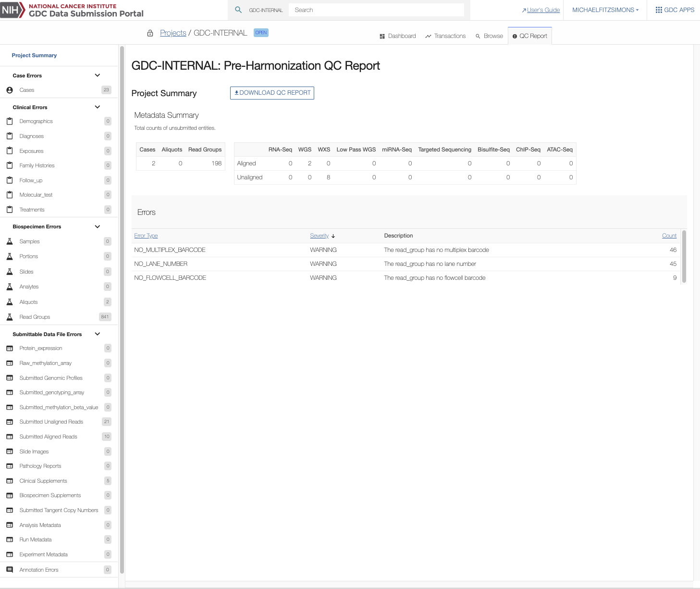Viewport: 700px width, 589px height.
Task: Click the Cases person icon in sidebar
Action: pos(10,90)
